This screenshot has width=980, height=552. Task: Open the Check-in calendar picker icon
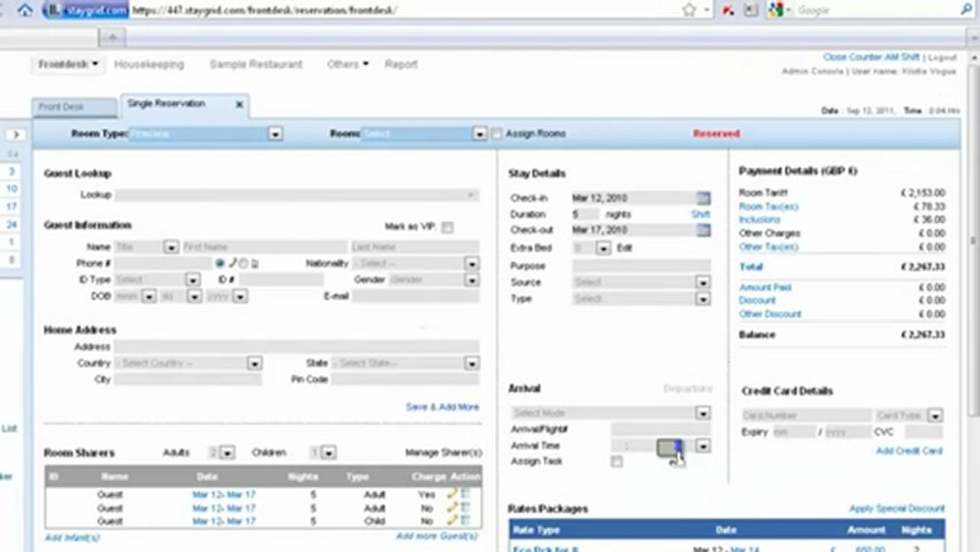703,198
